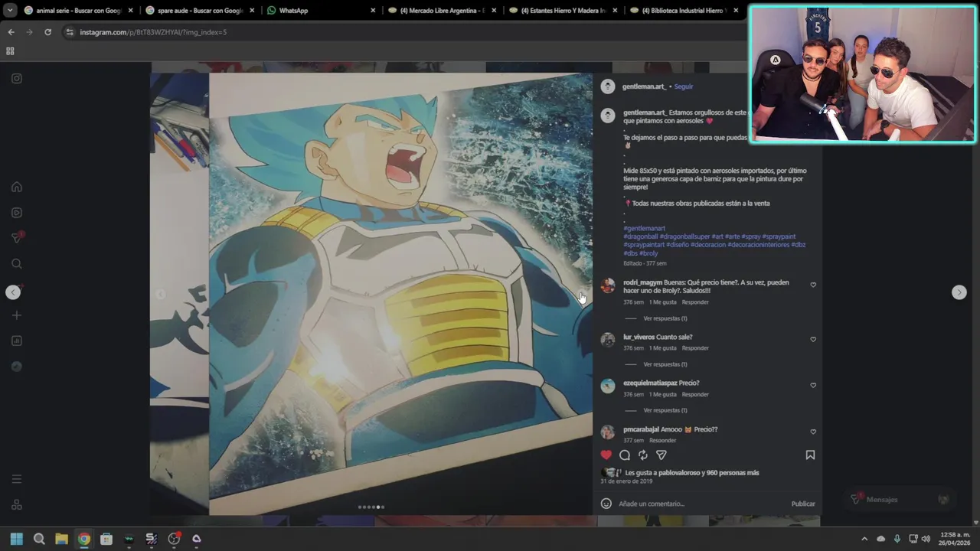The image size is (980, 551).
Task: Open the Mensajes floating widget
Action: pyautogui.click(x=900, y=499)
